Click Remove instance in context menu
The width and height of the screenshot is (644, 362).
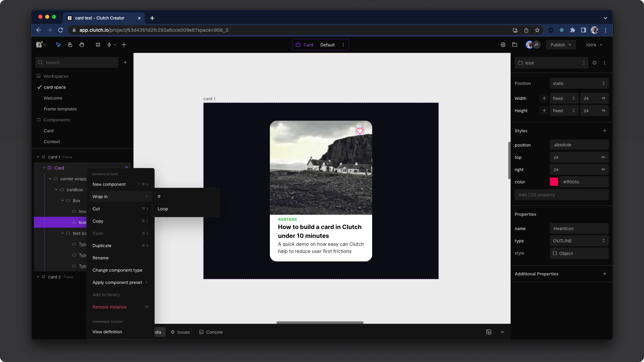pyautogui.click(x=110, y=307)
